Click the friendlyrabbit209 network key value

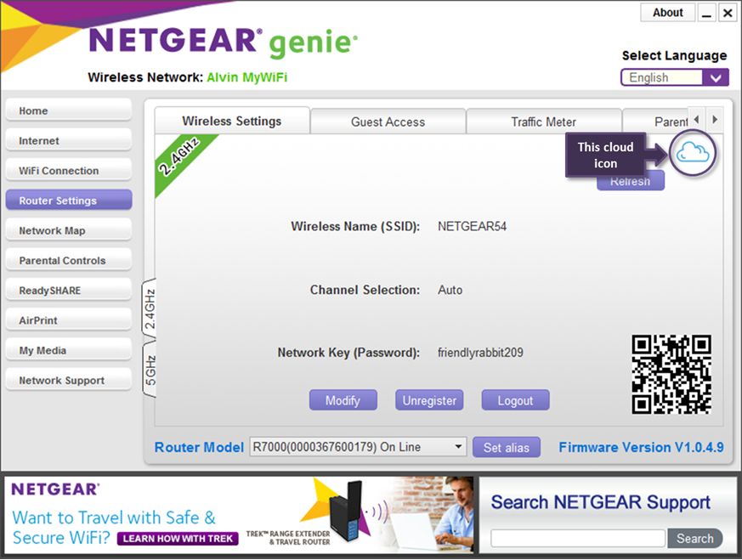pyautogui.click(x=480, y=353)
